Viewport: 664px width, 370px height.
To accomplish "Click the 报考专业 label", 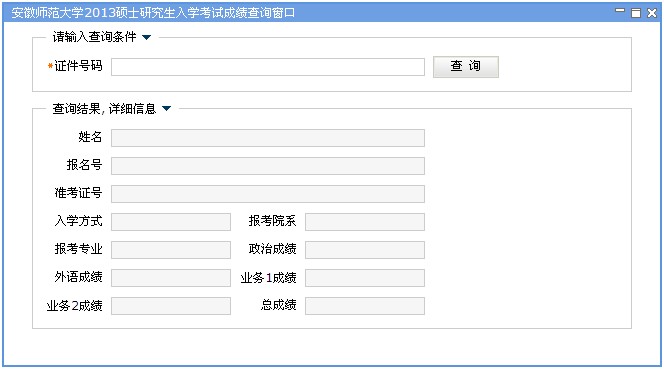I will pyautogui.click(x=78, y=249).
